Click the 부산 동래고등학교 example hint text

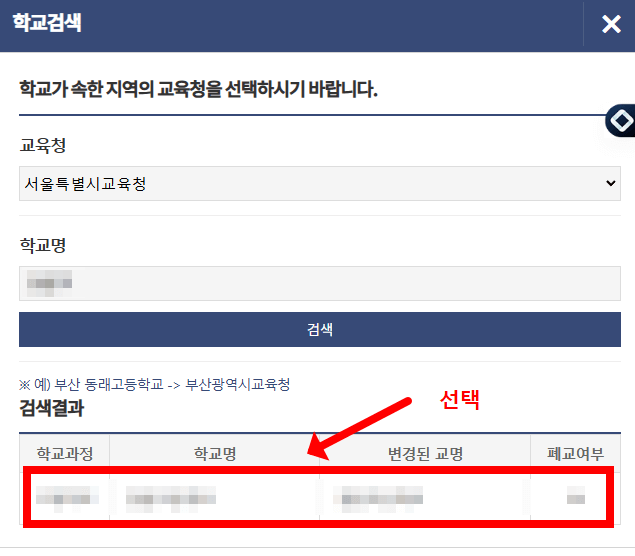click(155, 385)
